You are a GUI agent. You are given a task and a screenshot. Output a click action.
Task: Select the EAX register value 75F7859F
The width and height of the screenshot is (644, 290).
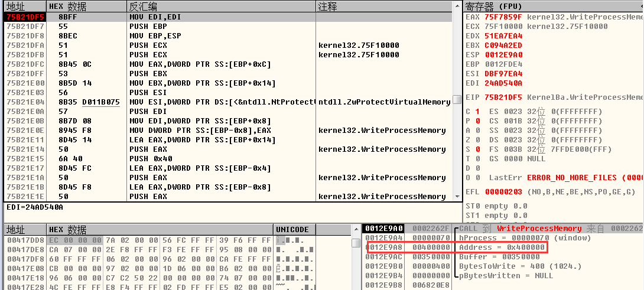[503, 17]
